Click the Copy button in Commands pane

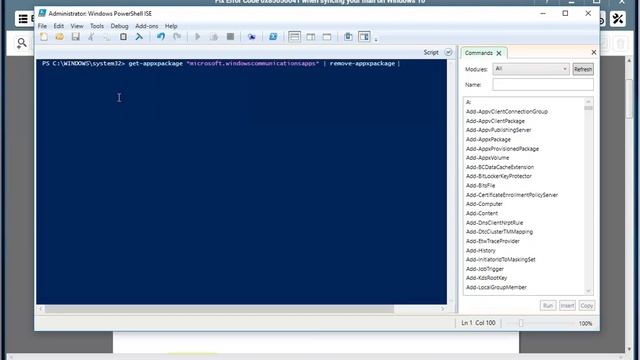pyautogui.click(x=587, y=305)
